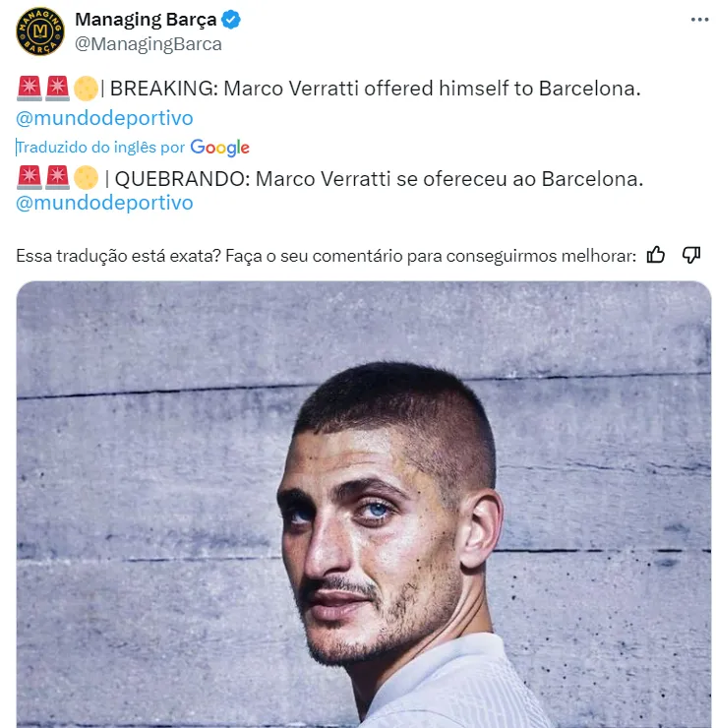
Task: Click the blue verified badge
Action: click(x=230, y=20)
